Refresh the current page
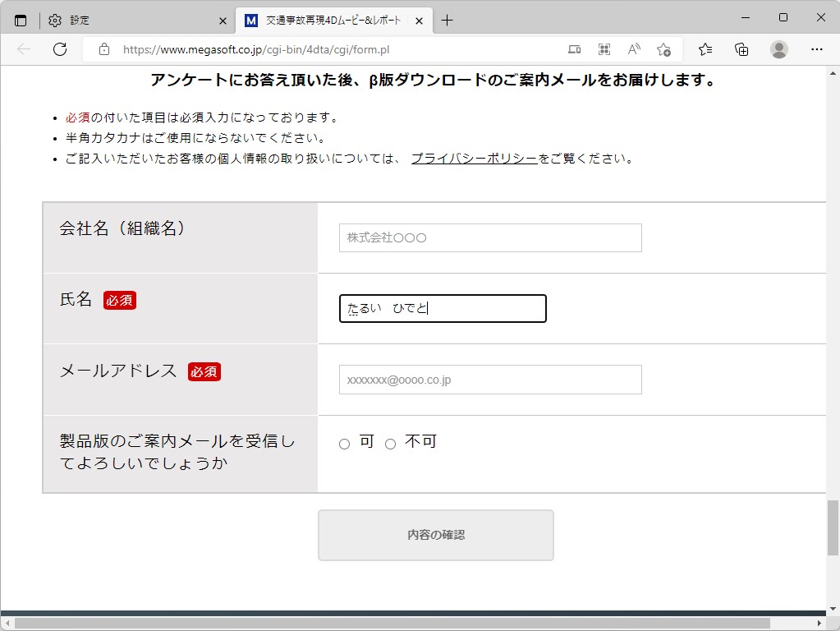This screenshot has width=840, height=631. [x=58, y=48]
